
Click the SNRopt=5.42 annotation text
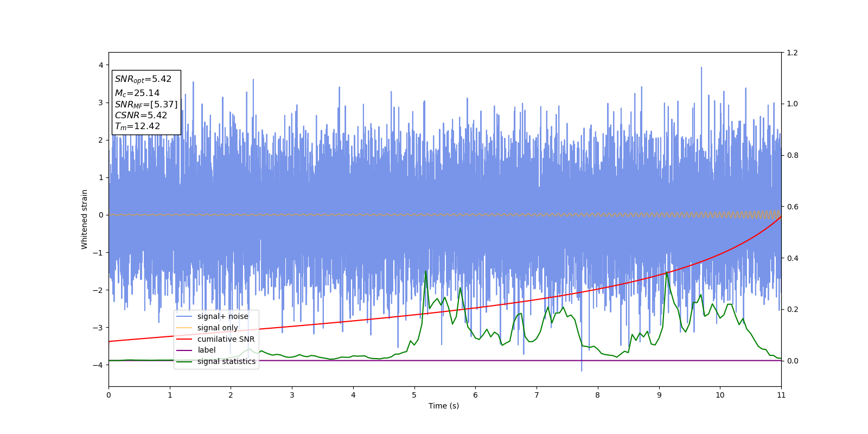point(143,79)
